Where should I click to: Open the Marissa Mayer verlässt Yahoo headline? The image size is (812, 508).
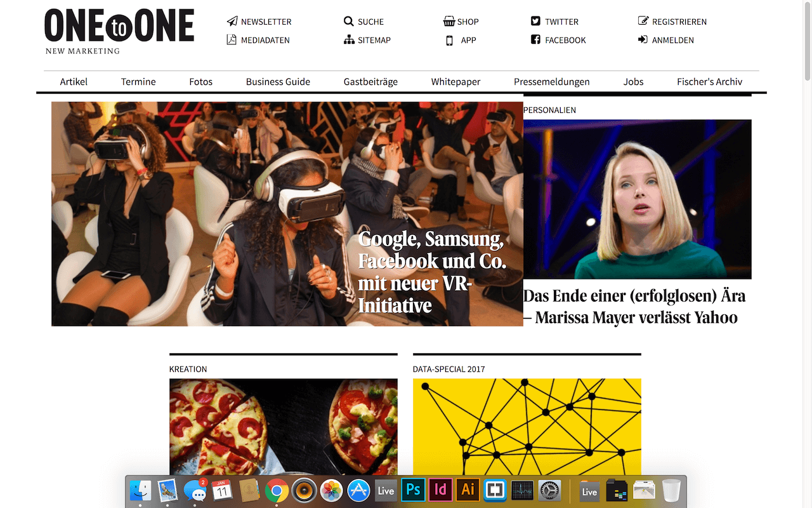(634, 306)
